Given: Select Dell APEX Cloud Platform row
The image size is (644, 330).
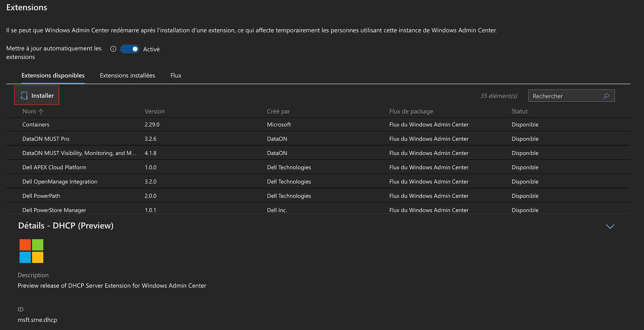Looking at the screenshot, I should coord(54,167).
